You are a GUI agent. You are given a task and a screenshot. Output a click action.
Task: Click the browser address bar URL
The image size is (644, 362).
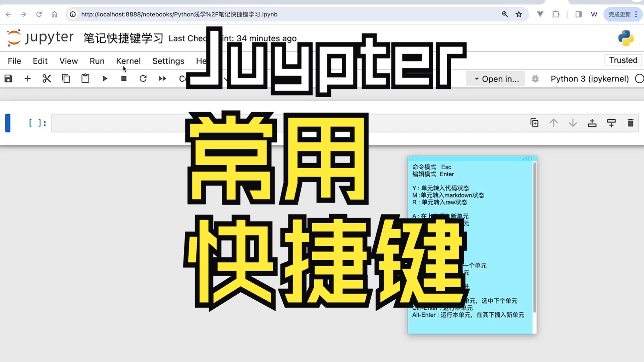(179, 14)
